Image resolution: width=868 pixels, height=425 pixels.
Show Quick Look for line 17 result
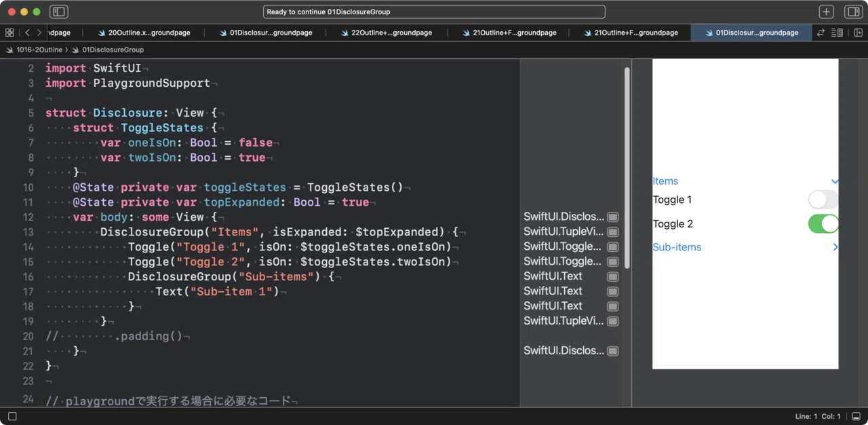612,291
